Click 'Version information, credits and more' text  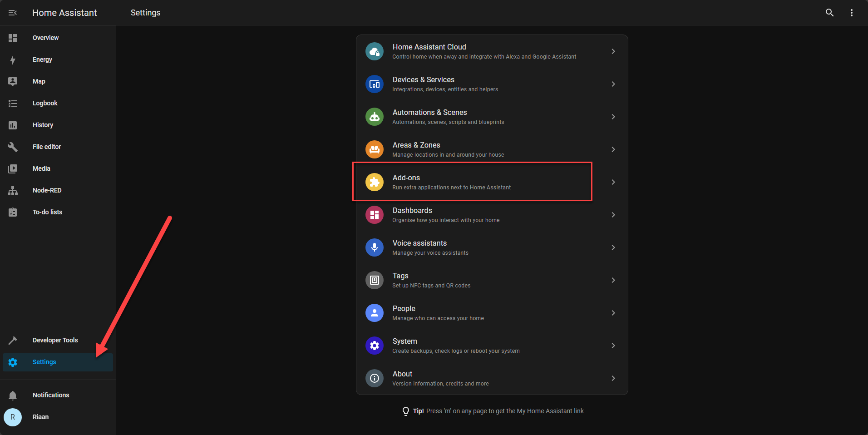click(x=440, y=384)
